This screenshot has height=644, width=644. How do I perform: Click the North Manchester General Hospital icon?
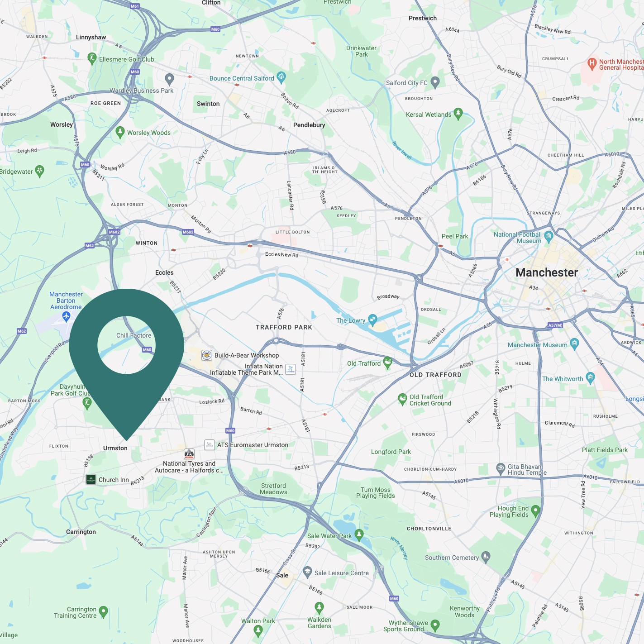[592, 64]
